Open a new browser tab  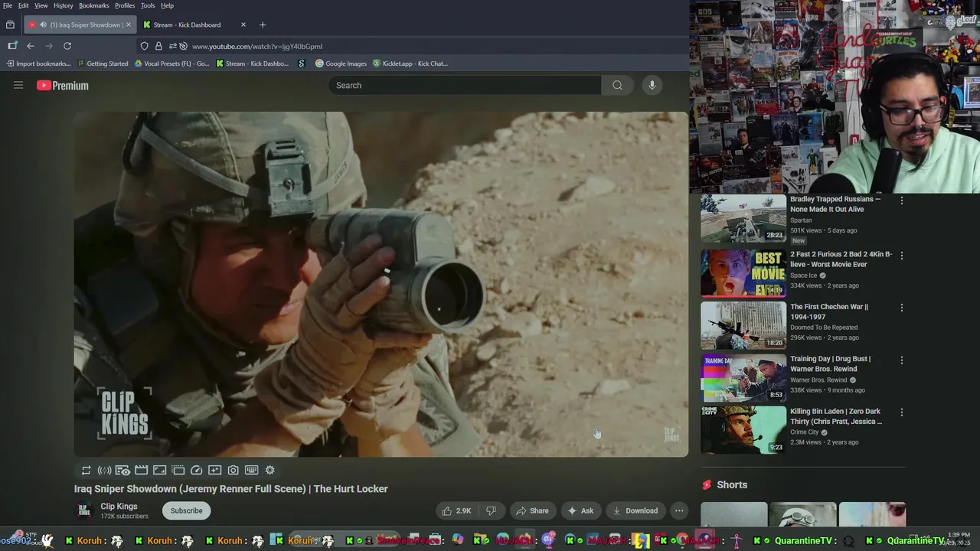pos(263,24)
